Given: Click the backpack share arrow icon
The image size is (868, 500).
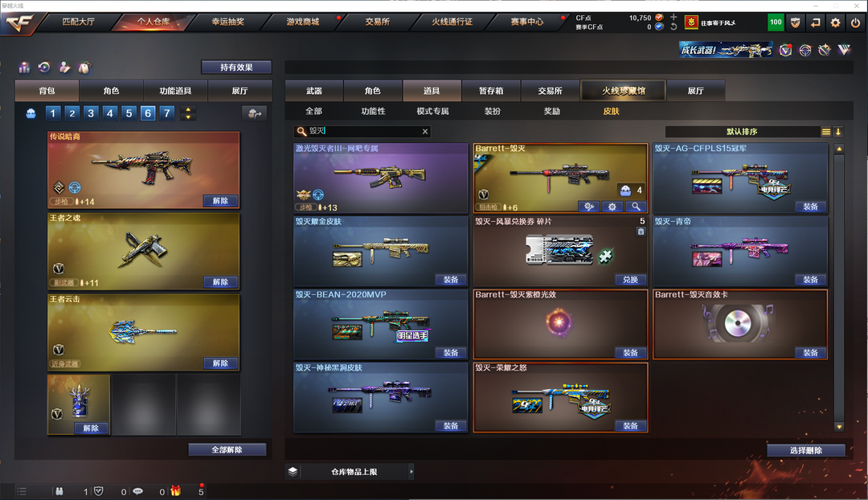Looking at the screenshot, I should pyautogui.click(x=255, y=113).
